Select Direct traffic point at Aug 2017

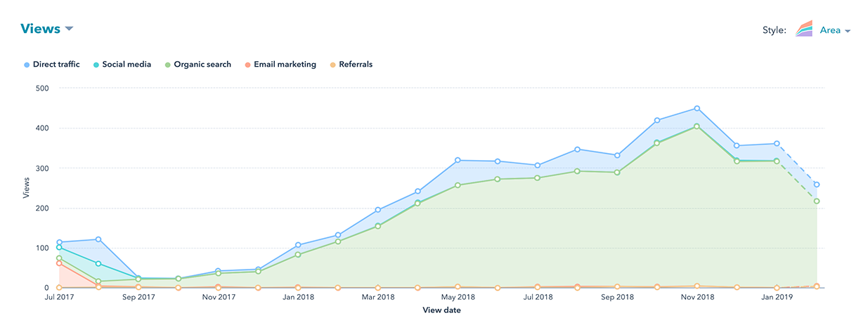tap(98, 239)
